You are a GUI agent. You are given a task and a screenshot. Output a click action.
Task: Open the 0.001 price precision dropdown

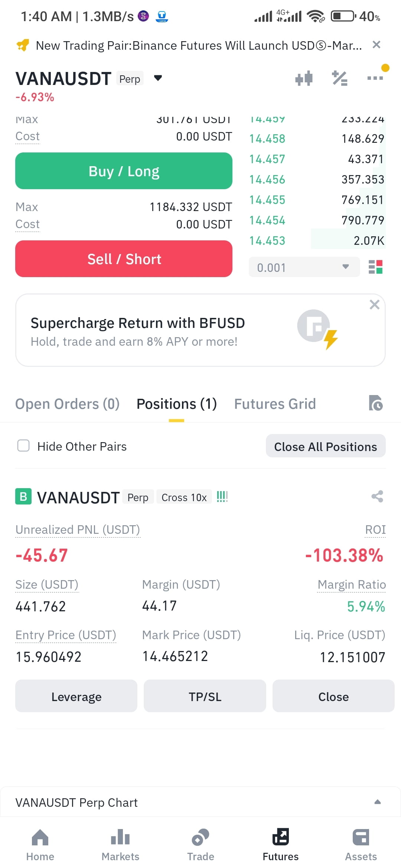click(x=304, y=267)
